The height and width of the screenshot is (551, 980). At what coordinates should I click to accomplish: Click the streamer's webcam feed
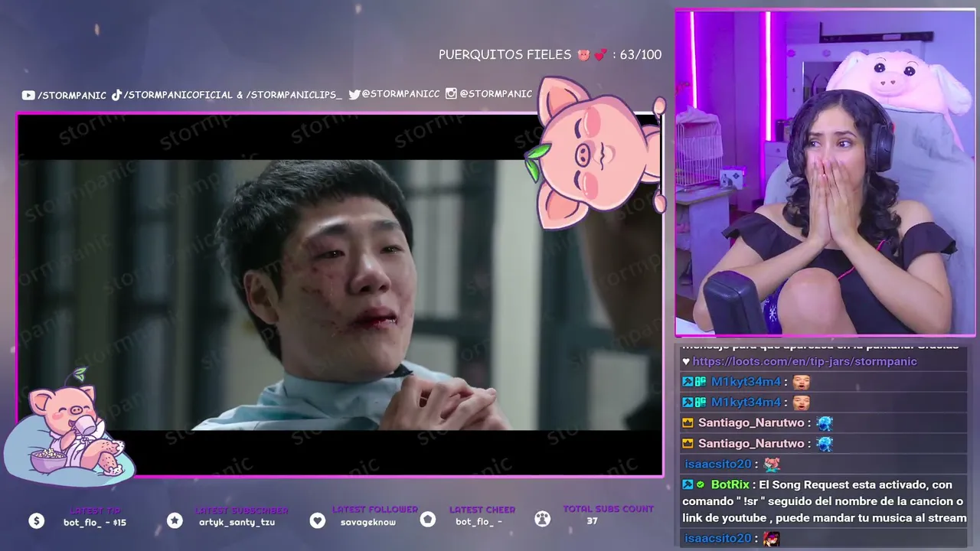point(825,173)
